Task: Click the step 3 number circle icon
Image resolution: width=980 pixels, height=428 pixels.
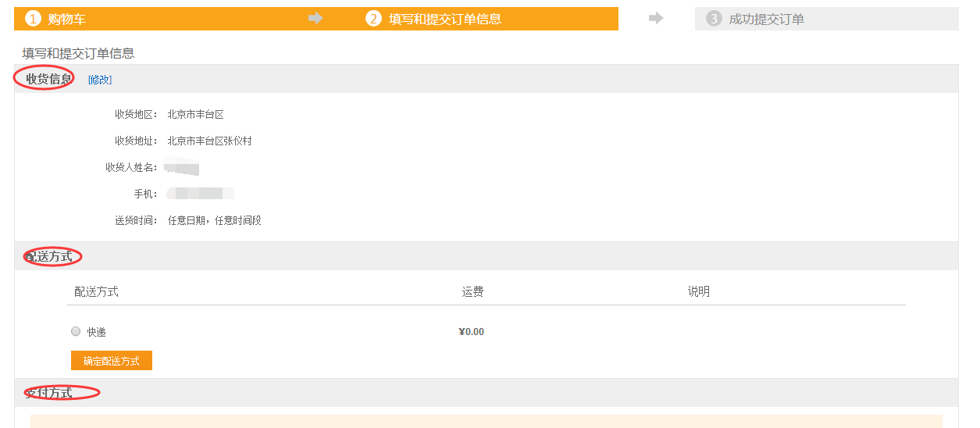Action: [x=714, y=20]
